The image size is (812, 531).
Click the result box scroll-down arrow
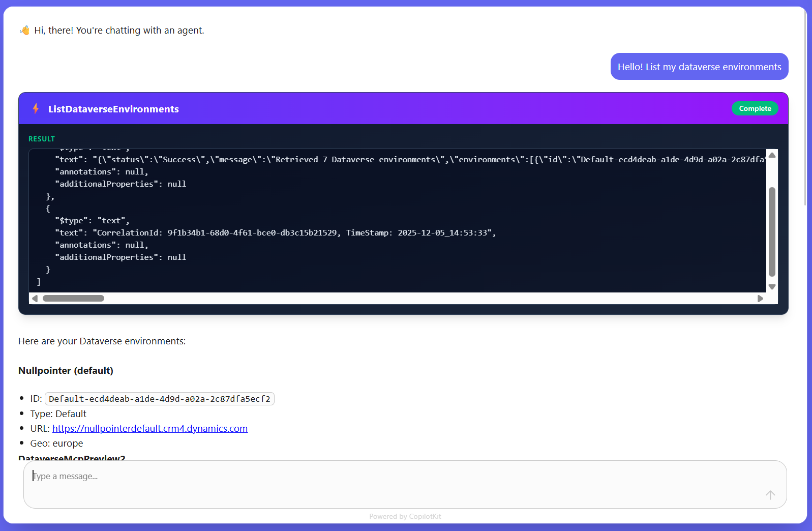click(772, 287)
